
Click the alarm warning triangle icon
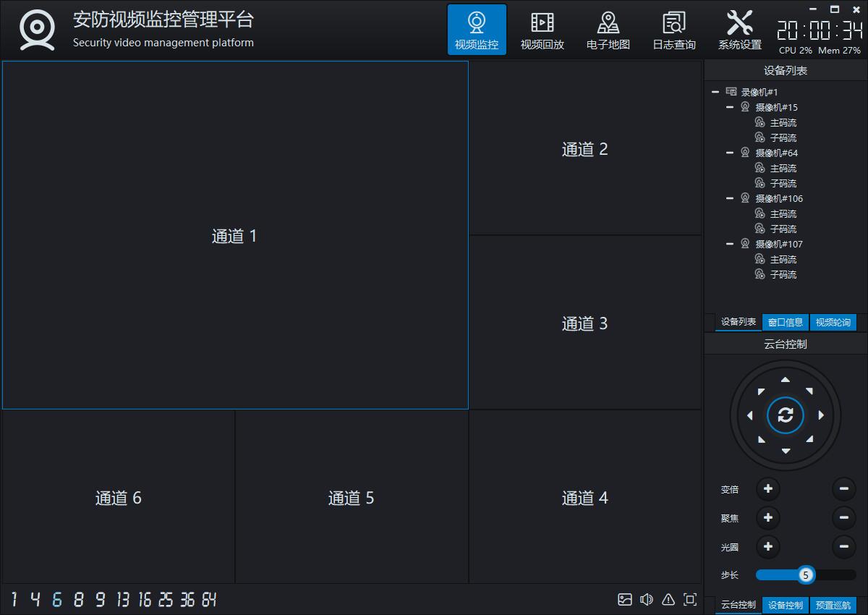tap(668, 599)
